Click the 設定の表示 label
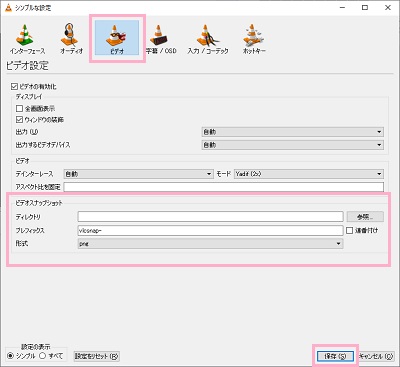 click(36, 347)
